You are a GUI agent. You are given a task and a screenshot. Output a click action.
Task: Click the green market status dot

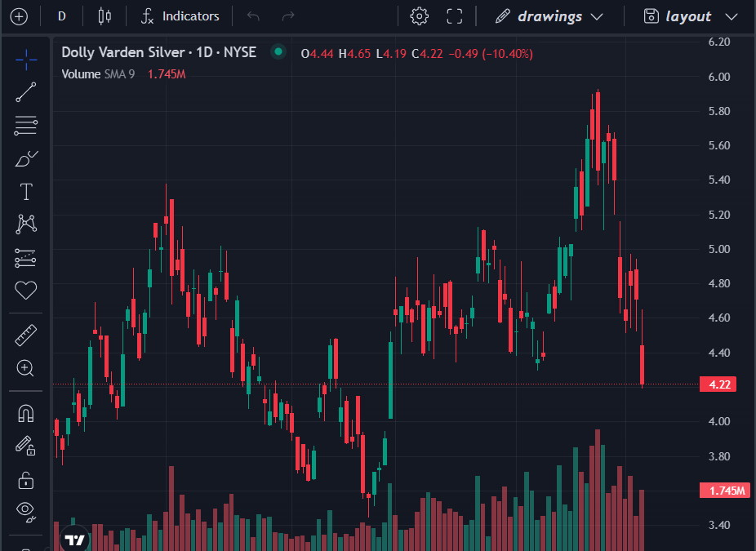pos(278,52)
